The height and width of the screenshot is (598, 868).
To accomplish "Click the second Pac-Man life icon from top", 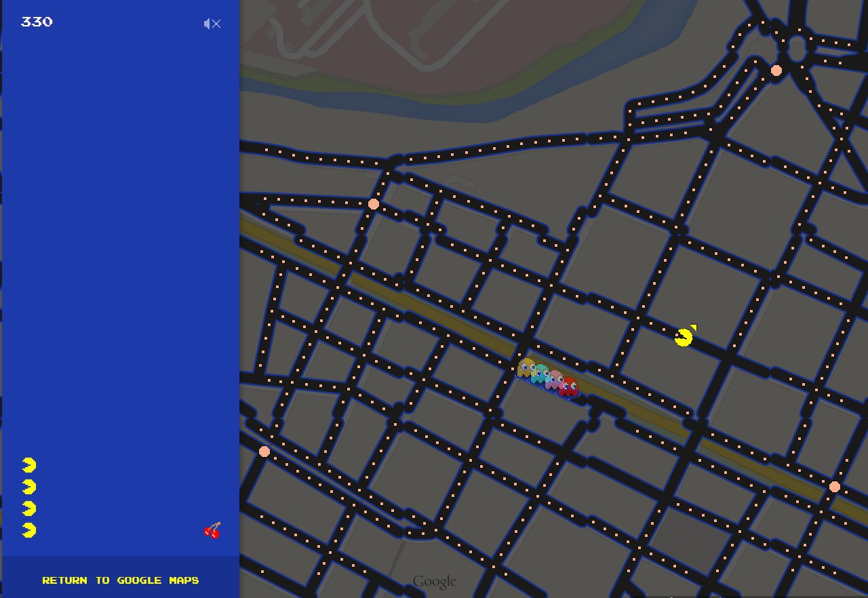I will tap(29, 487).
